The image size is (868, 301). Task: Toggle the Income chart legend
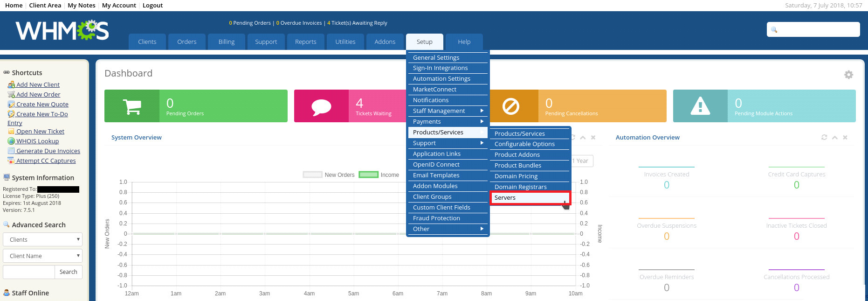(379, 175)
